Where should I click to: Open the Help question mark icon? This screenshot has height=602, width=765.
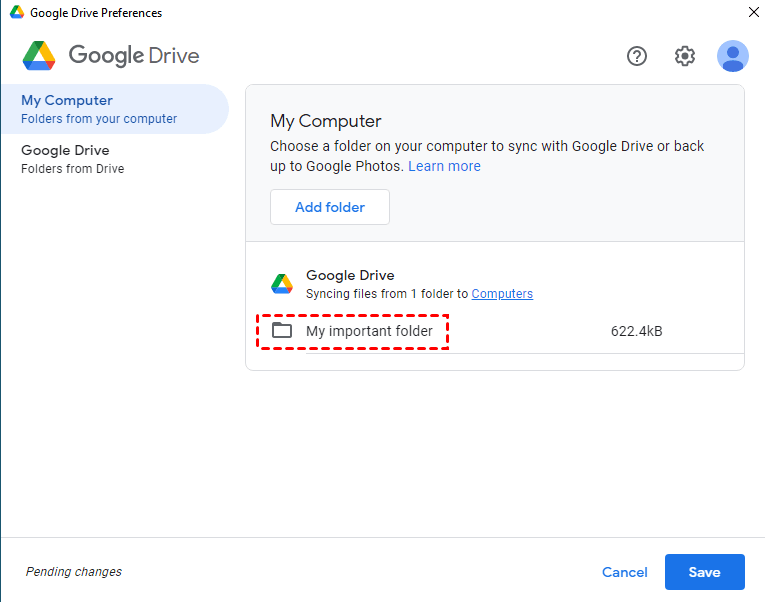tap(637, 56)
